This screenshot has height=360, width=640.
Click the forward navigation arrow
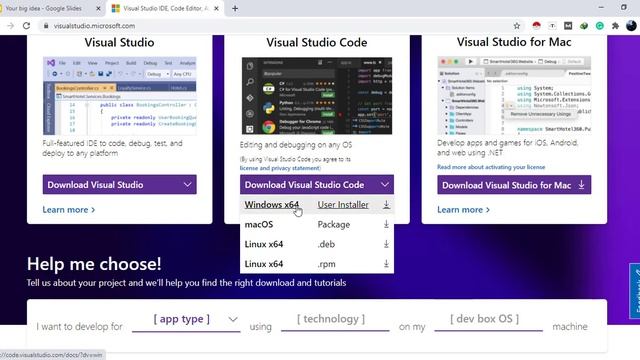tap(10, 26)
